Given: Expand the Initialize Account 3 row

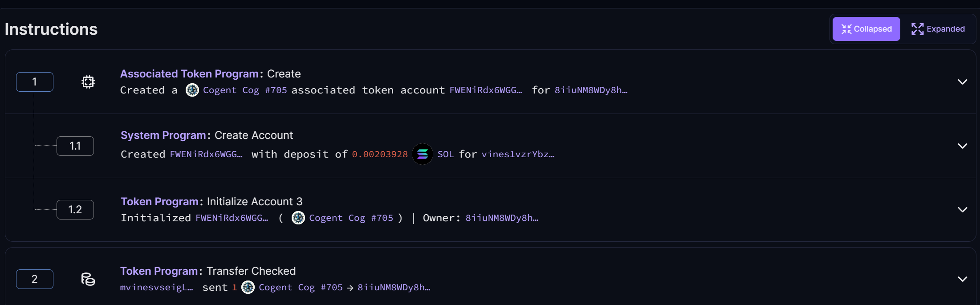Looking at the screenshot, I should click(x=962, y=210).
